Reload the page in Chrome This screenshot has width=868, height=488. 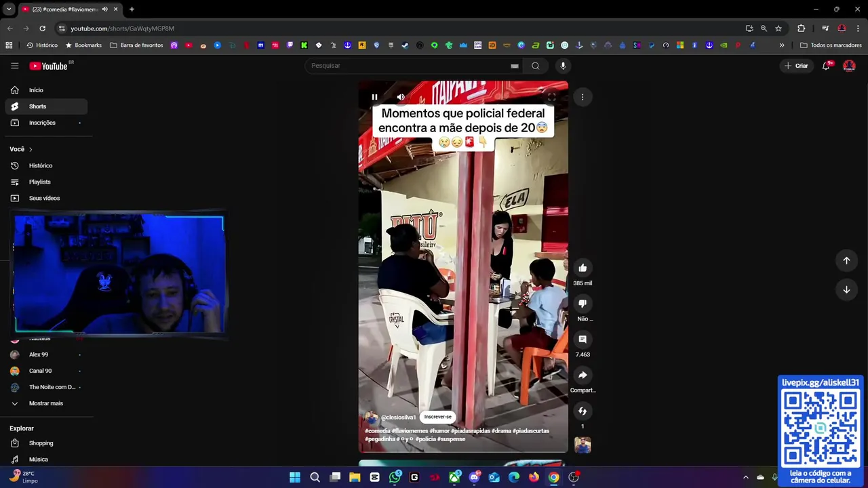coord(42,28)
